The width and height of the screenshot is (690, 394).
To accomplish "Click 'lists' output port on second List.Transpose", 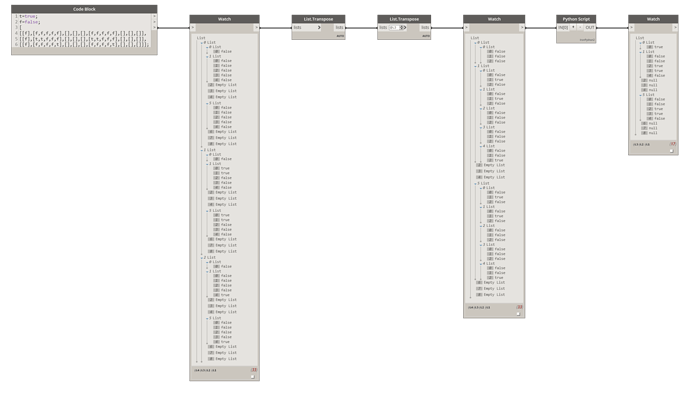I will point(425,27).
